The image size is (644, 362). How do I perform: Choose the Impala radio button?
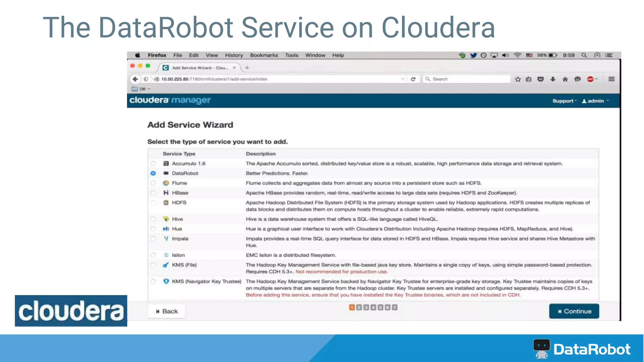(153, 239)
